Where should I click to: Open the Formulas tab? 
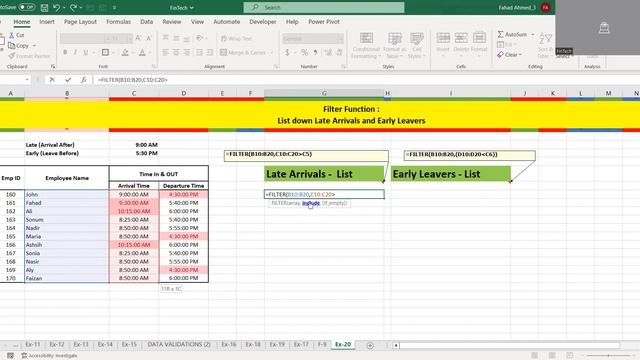pyautogui.click(x=118, y=22)
